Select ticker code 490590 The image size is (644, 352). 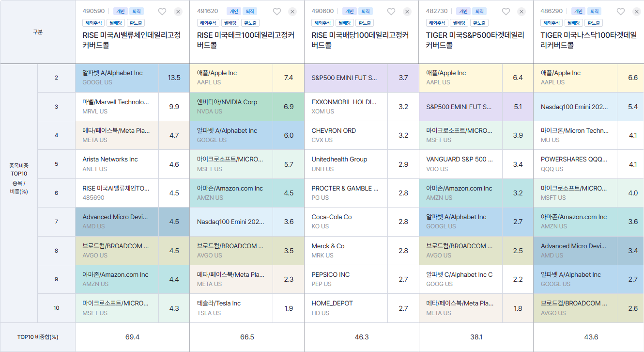click(93, 11)
